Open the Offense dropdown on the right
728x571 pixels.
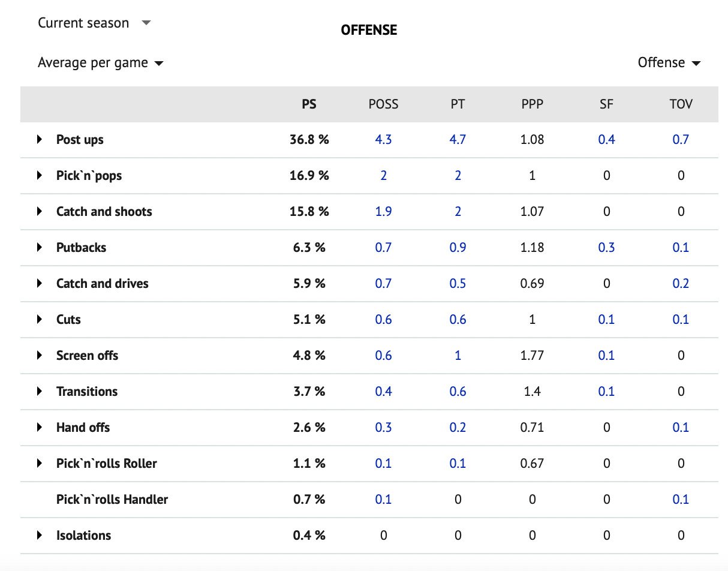[x=669, y=63]
